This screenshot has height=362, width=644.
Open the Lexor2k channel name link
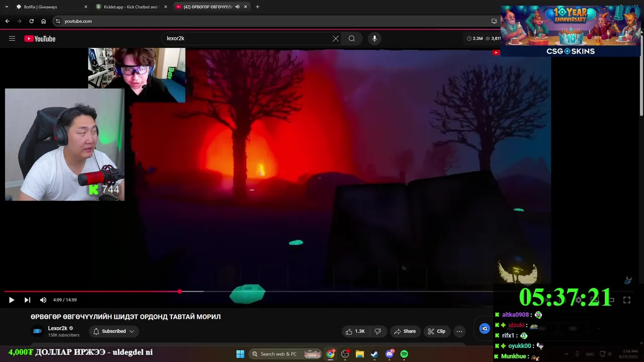pos(57,328)
